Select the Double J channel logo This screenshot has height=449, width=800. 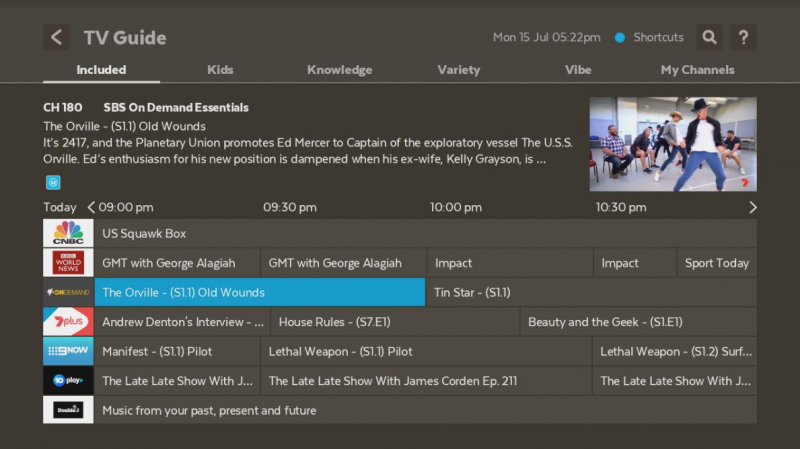tap(68, 410)
